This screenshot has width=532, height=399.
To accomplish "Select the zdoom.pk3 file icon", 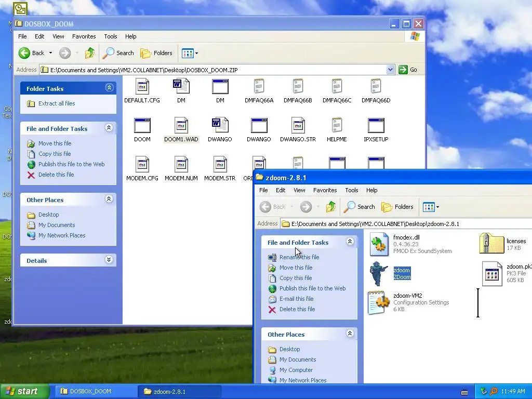I will [x=492, y=273].
